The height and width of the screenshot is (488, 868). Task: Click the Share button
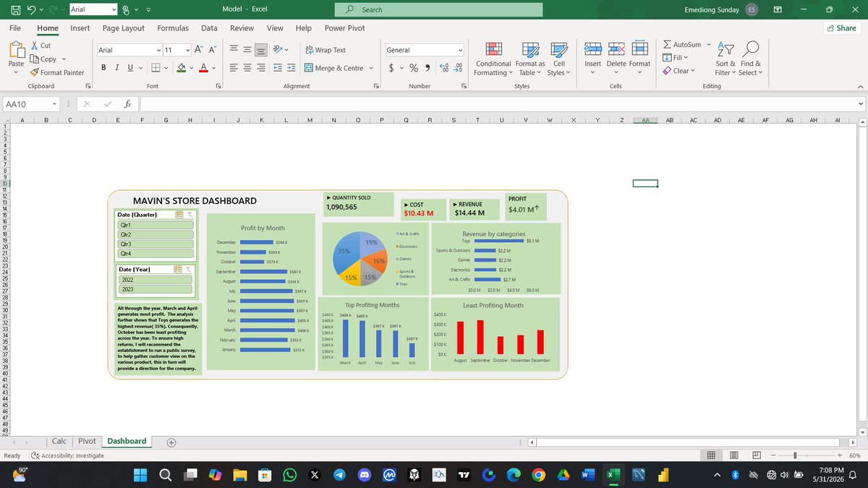click(x=841, y=28)
